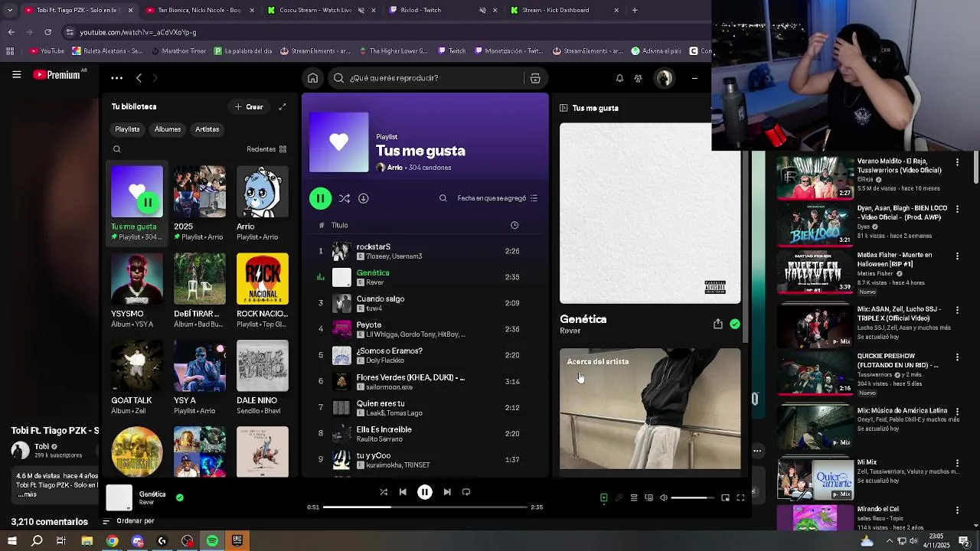Open Marathon Timer bookmark
The image size is (980, 551).
pyautogui.click(x=178, y=51)
